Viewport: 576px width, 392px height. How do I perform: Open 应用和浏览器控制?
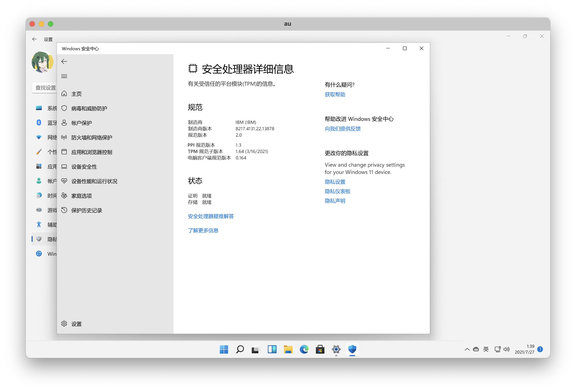pos(92,152)
